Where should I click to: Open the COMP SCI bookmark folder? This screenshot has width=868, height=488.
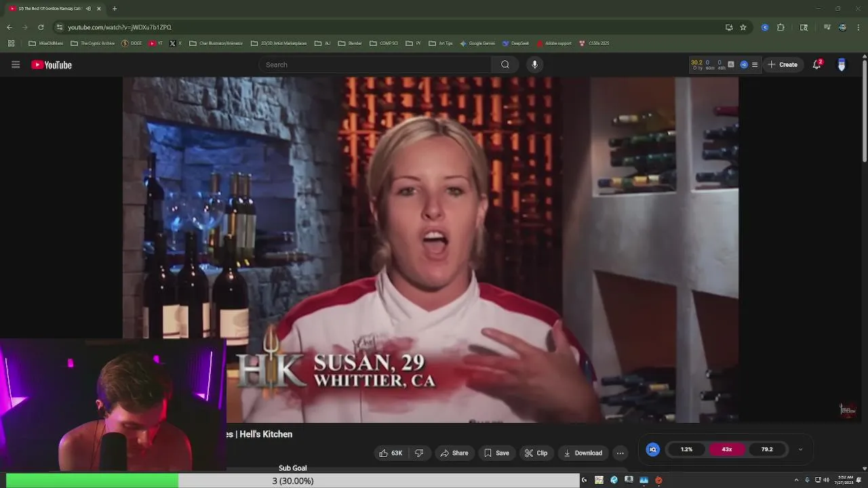coord(384,43)
